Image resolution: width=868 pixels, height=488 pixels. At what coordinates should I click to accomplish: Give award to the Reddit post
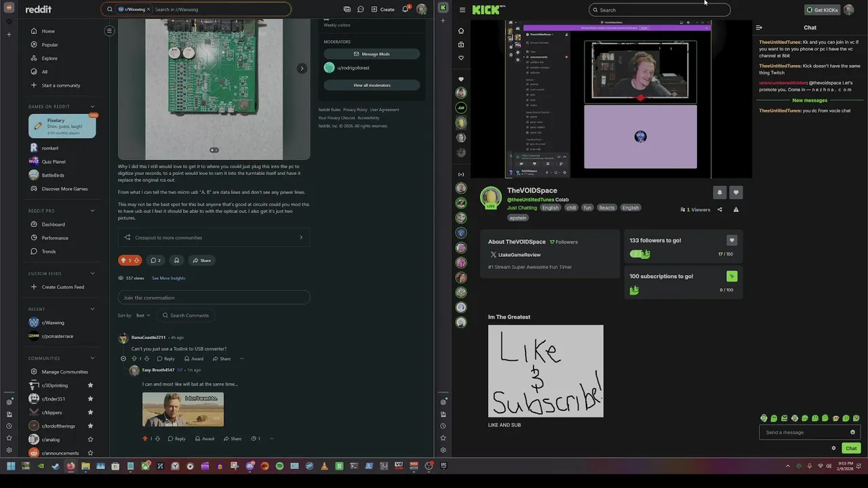click(176, 260)
